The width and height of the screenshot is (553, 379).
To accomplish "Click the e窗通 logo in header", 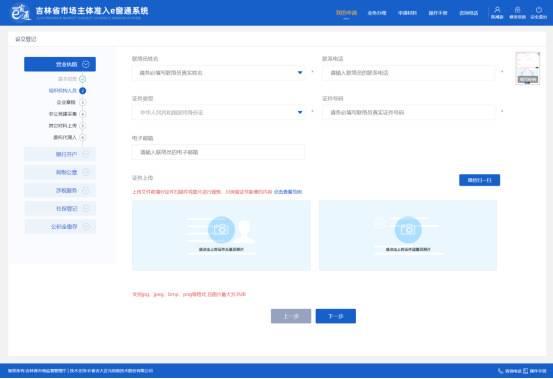I will coord(21,13).
